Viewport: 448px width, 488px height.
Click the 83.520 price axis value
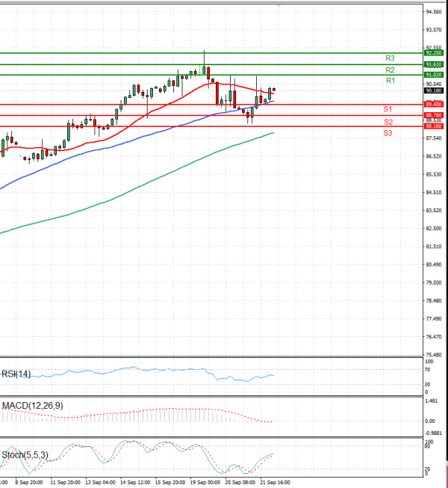[434, 211]
